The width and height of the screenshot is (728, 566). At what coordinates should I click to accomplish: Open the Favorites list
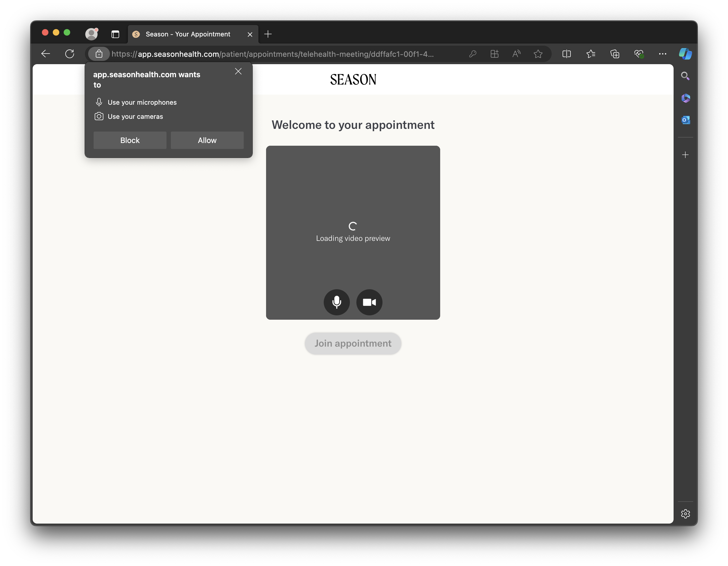pyautogui.click(x=591, y=54)
